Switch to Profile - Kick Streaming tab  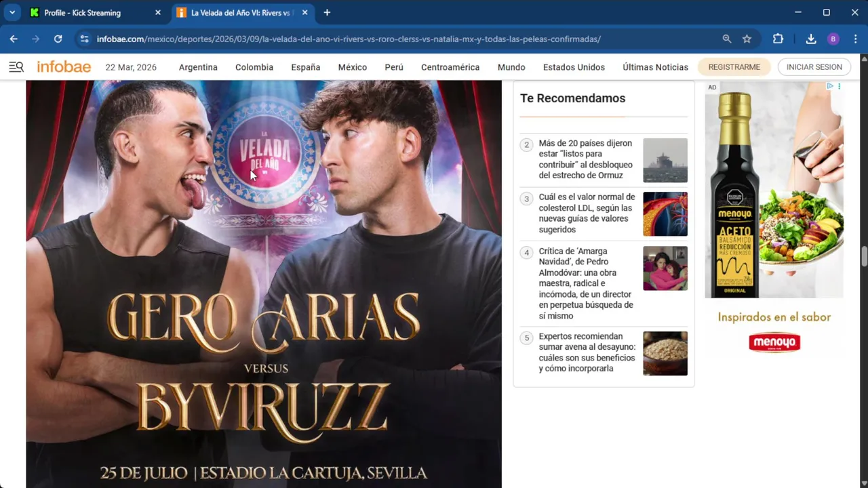(x=95, y=12)
